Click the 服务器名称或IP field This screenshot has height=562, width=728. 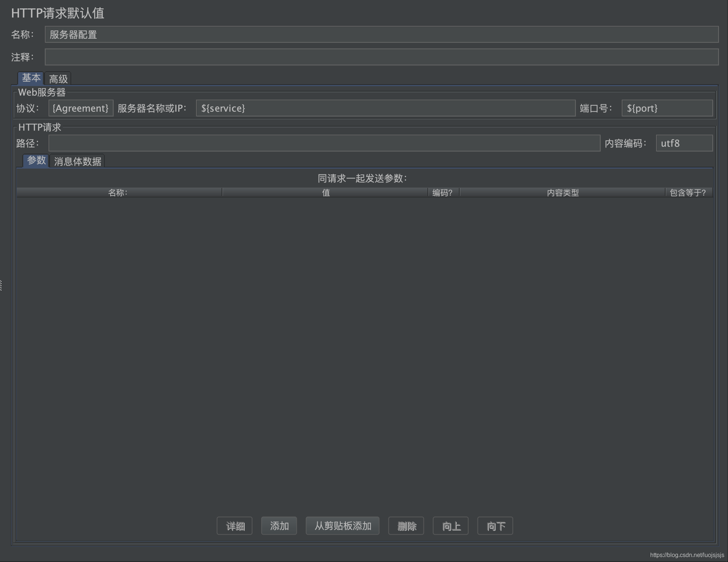[386, 108]
